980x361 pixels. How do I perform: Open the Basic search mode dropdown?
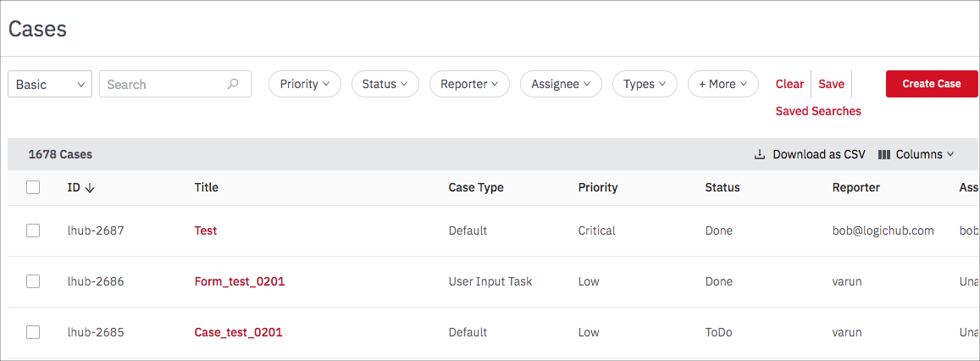point(50,84)
